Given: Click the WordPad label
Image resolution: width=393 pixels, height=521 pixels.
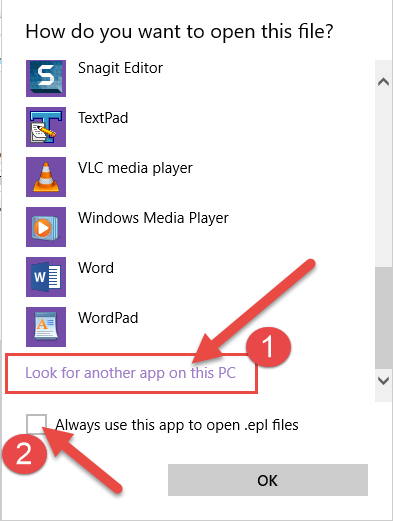Looking at the screenshot, I should pos(108,318).
